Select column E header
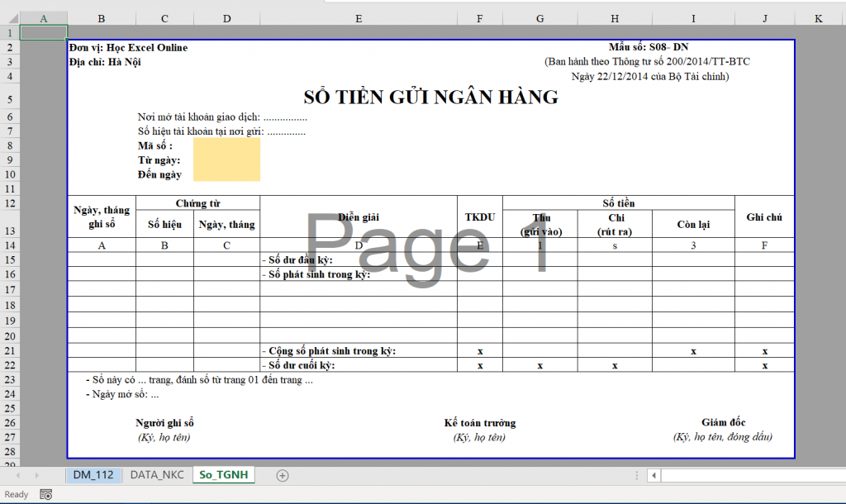 [358, 18]
